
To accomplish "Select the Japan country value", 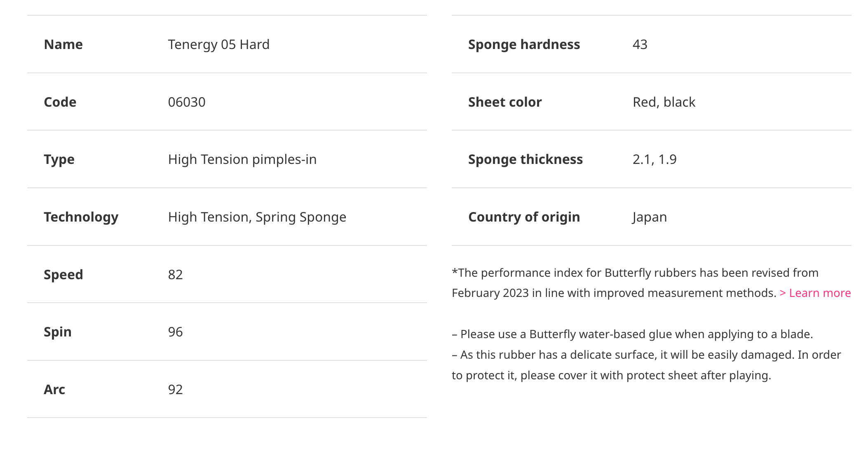I will 649,217.
